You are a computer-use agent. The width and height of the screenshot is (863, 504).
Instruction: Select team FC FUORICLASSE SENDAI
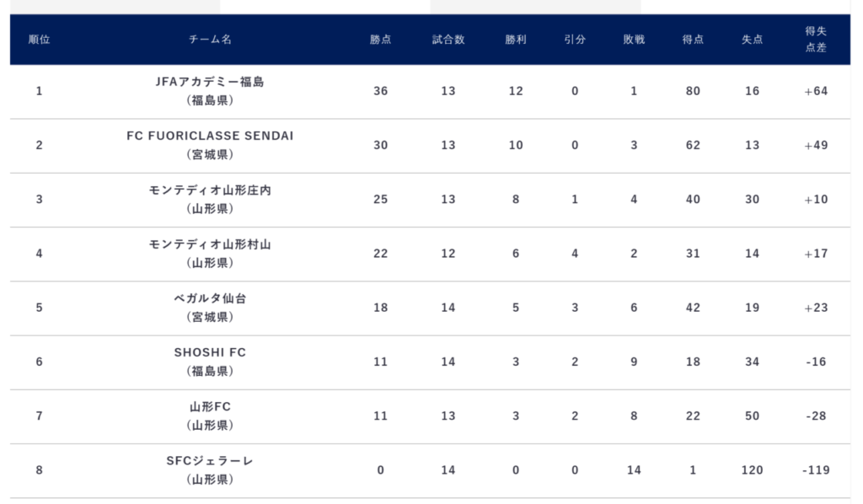210,137
